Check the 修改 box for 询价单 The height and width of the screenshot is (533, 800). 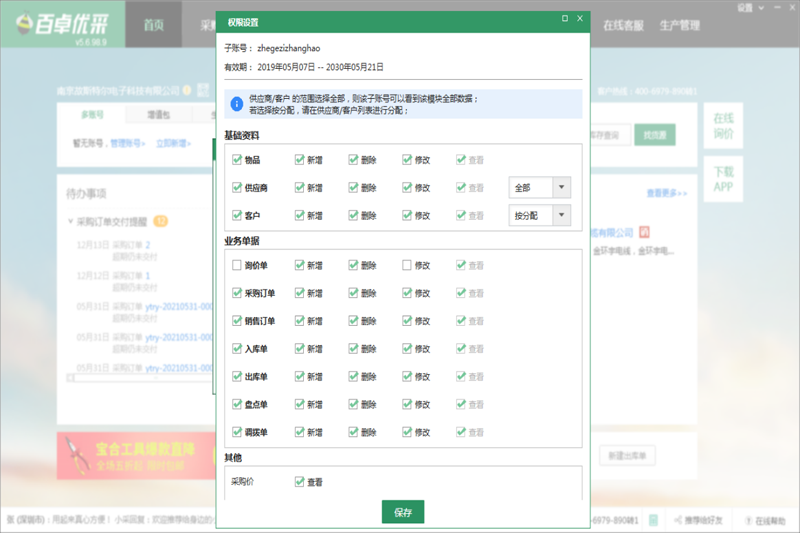pos(408,265)
